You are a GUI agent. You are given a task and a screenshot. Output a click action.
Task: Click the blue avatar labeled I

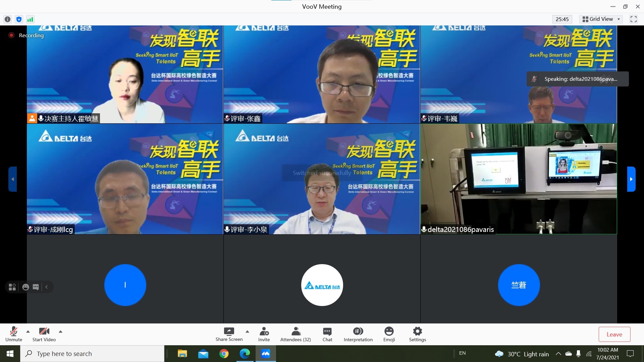125,285
